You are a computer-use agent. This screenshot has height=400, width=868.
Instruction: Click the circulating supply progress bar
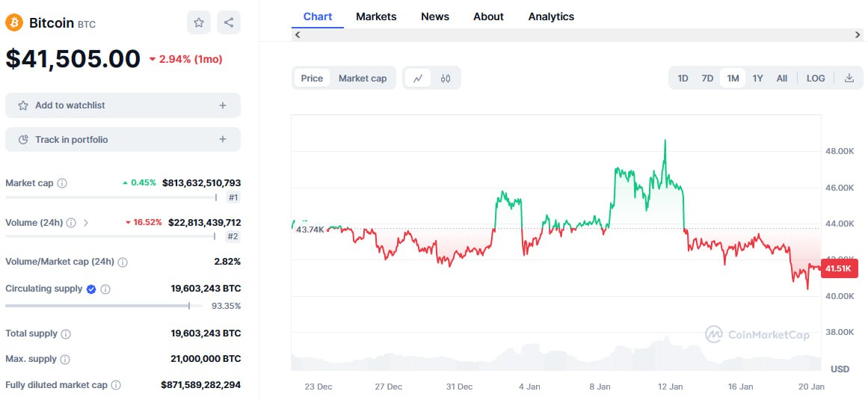tap(97, 305)
